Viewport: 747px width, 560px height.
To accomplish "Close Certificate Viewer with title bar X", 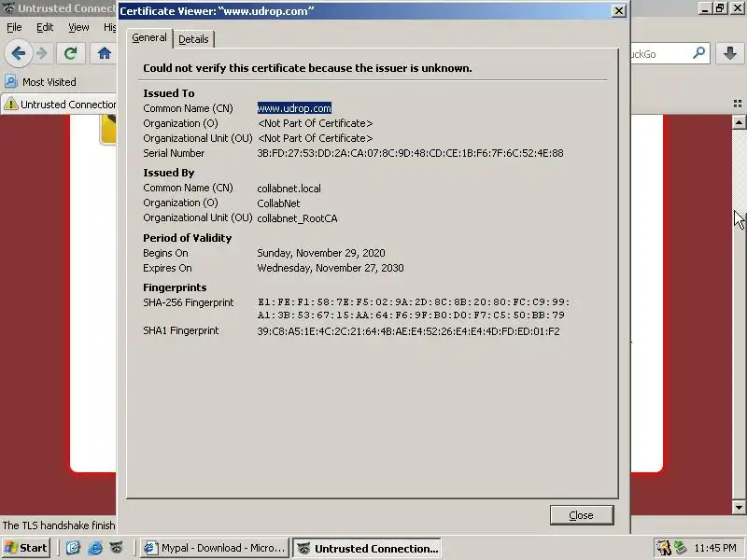I will point(618,11).
